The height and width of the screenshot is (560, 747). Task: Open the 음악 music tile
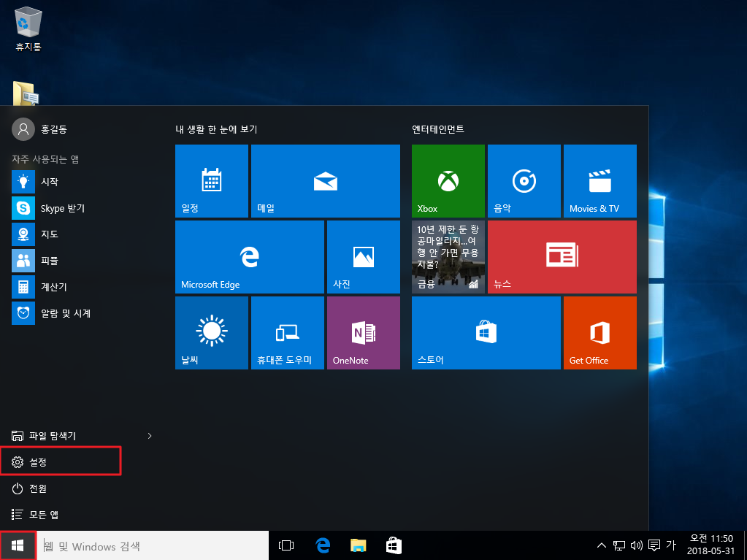tap(524, 181)
